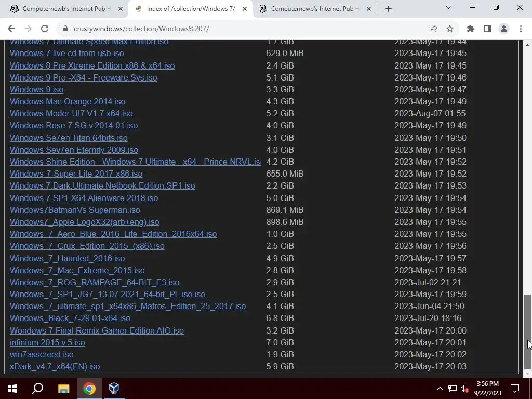Click the address bar URL
532x399 pixels.
click(141, 29)
